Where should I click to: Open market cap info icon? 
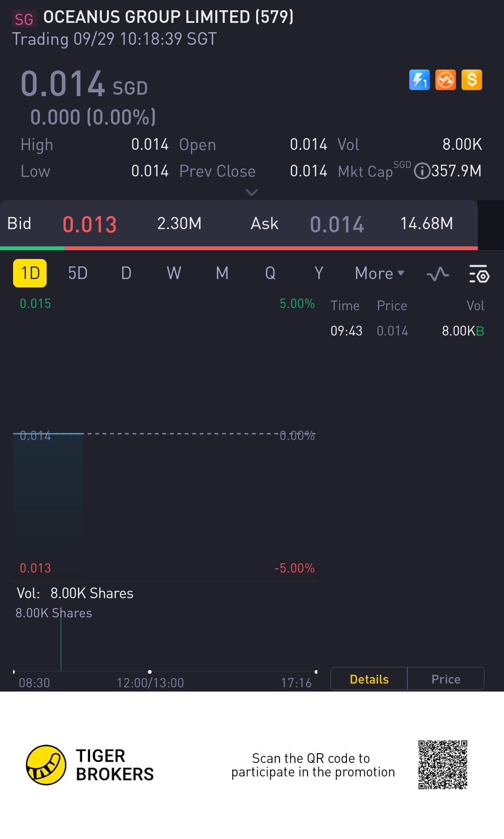point(422,171)
